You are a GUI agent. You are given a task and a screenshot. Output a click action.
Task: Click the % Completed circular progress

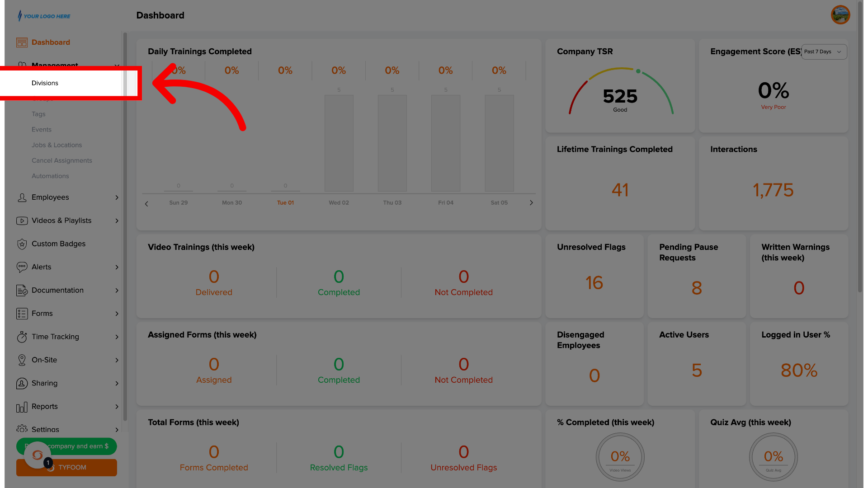coord(620,457)
